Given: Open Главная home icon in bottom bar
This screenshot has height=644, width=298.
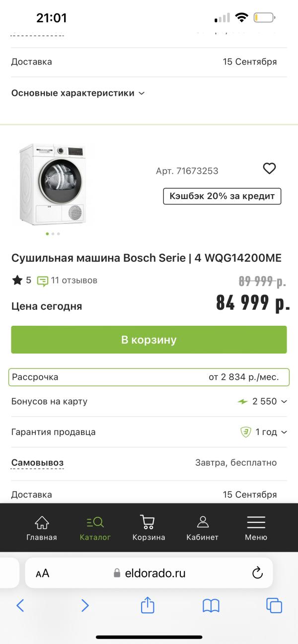Looking at the screenshot, I should (x=42, y=522).
